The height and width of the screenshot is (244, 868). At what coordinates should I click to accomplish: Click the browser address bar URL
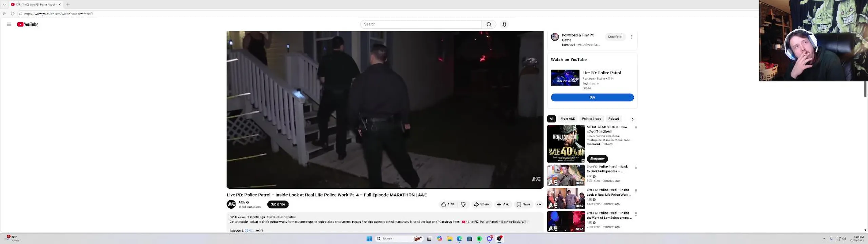click(x=58, y=14)
